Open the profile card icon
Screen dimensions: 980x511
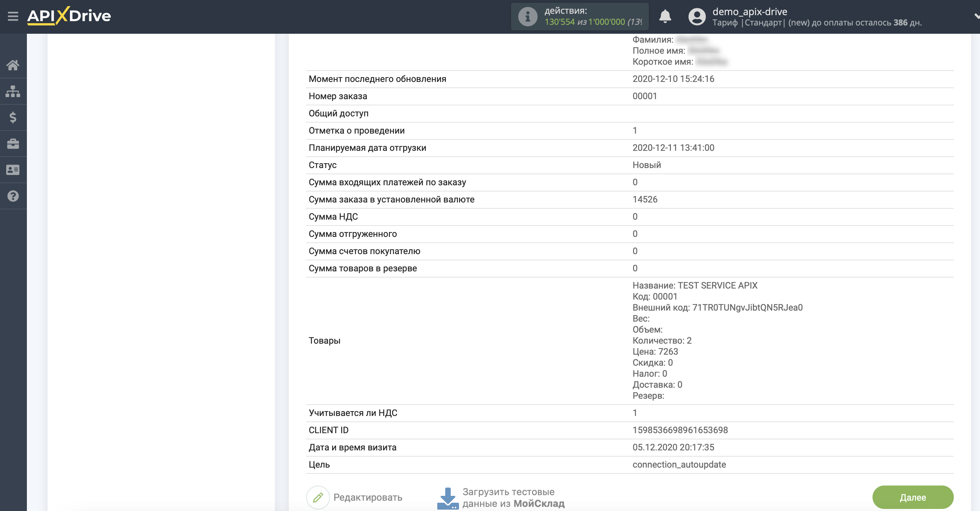(x=13, y=170)
